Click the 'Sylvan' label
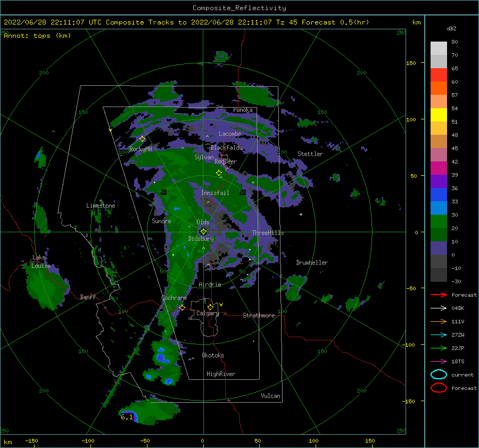Viewport: 479px width, 448px height. pyautogui.click(x=204, y=157)
